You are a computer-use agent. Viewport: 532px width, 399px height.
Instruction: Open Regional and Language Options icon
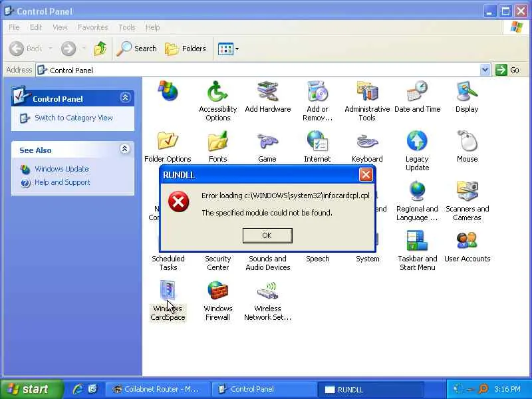point(417,201)
